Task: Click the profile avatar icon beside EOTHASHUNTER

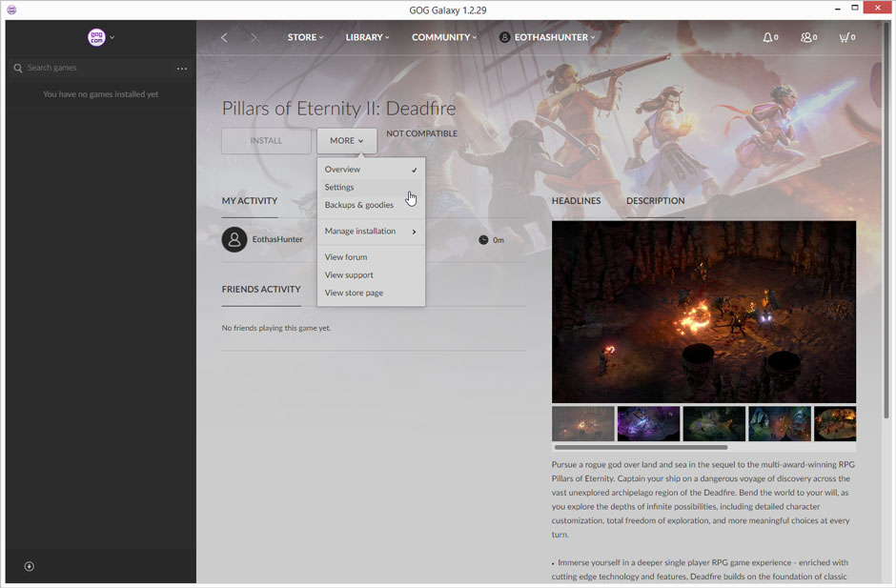Action: 504,37
